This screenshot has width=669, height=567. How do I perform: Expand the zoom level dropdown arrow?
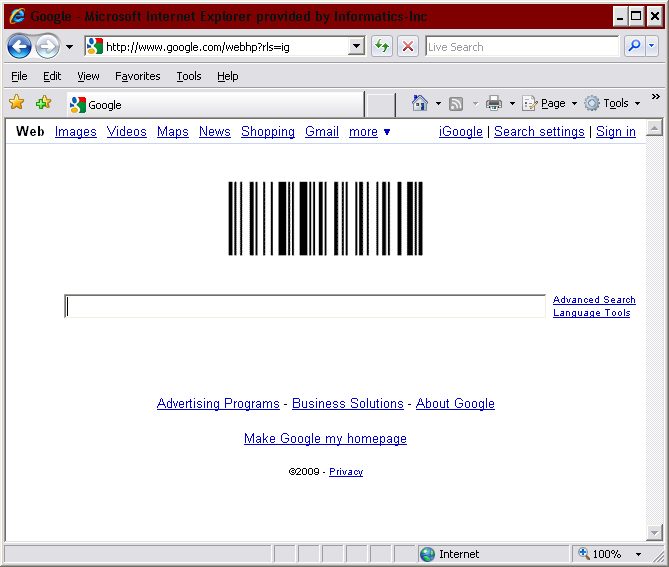point(638,555)
